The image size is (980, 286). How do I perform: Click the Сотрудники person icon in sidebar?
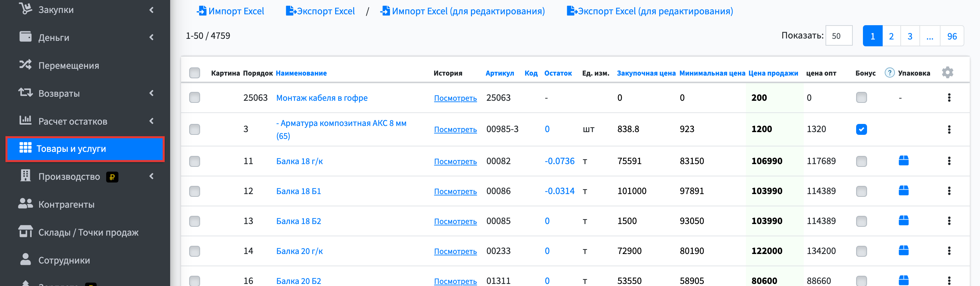point(26,259)
